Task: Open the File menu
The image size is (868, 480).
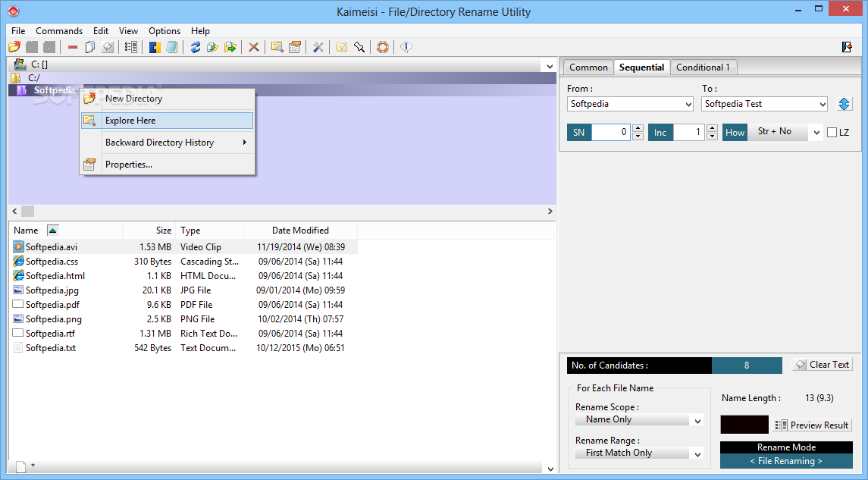Action: pos(18,31)
